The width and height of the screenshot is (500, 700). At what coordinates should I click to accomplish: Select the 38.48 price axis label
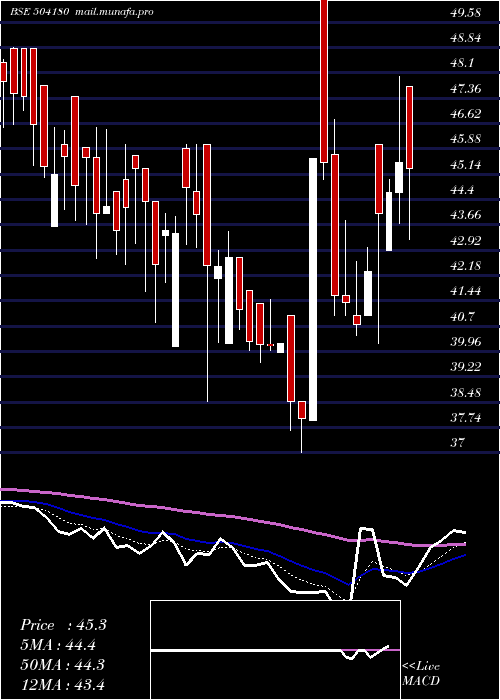coord(465,392)
